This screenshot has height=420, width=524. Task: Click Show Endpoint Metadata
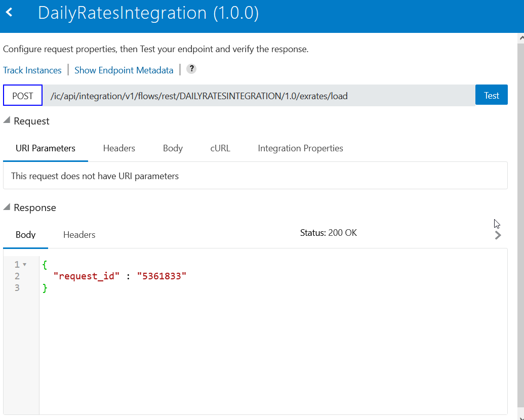124,70
